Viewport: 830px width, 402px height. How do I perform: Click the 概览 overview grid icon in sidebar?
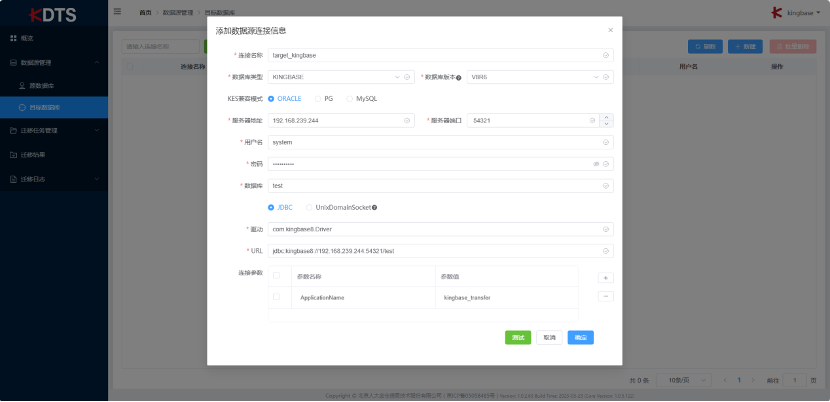pyautogui.click(x=14, y=39)
